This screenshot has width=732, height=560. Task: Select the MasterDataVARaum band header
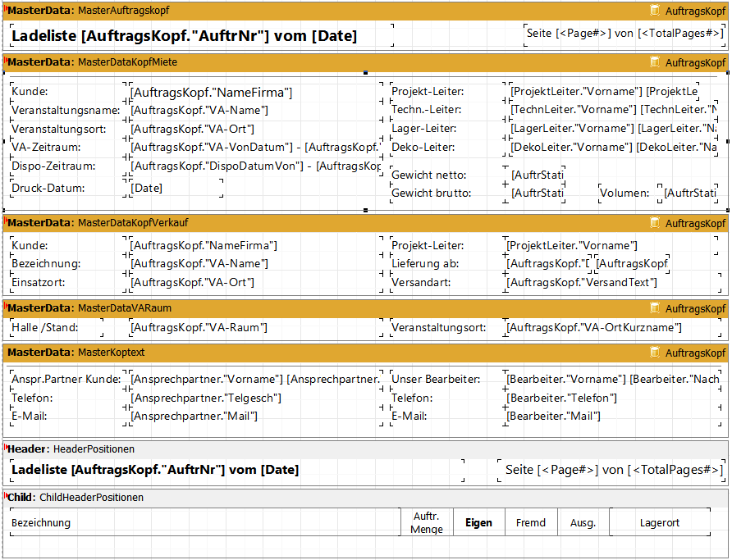365,308
